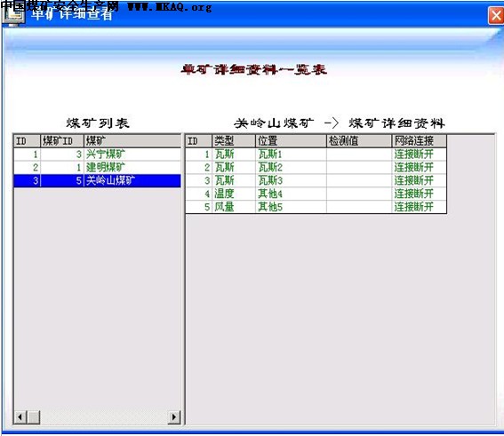
Task: Select the highlighted 关岭山煤矿 row
Action: (97, 181)
